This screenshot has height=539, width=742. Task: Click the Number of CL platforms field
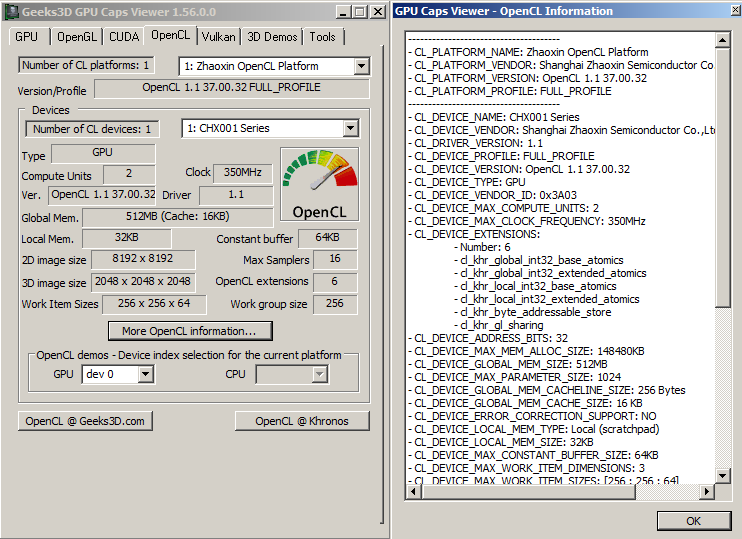pos(86,65)
